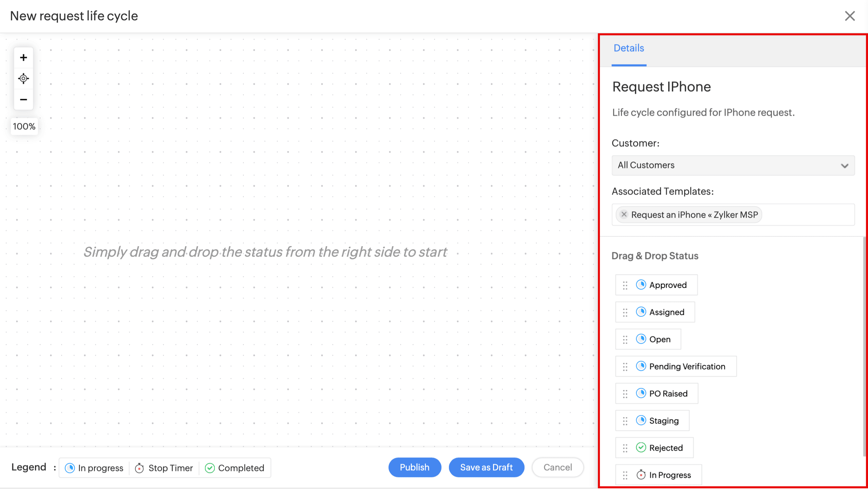
Task: Select the Pending Verification status item
Action: tap(687, 366)
